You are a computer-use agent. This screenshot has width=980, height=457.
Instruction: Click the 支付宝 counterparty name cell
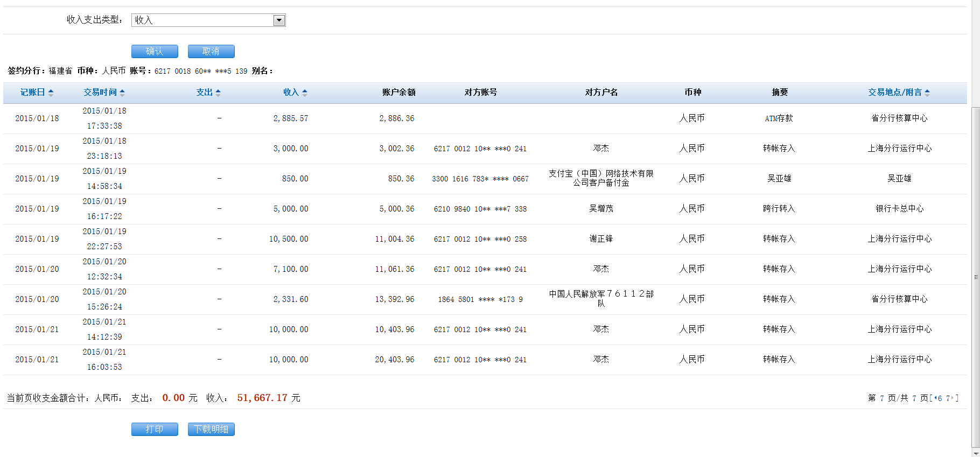(x=601, y=178)
